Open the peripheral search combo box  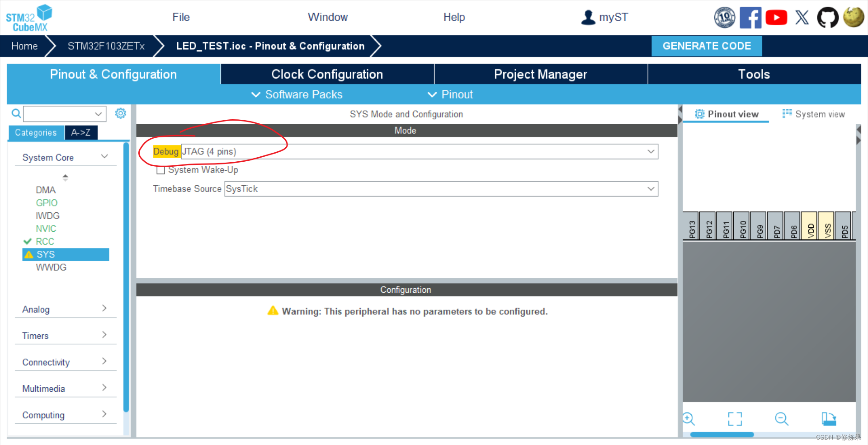pos(65,114)
